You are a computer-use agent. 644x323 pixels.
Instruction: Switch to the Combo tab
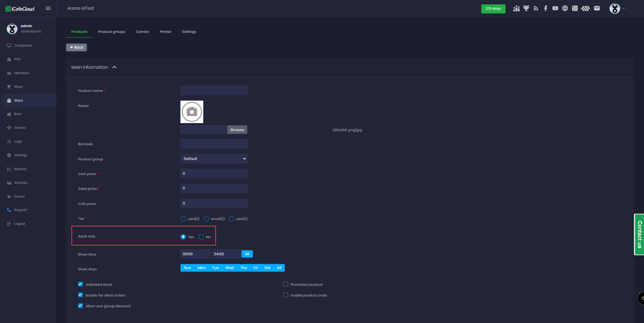click(142, 32)
